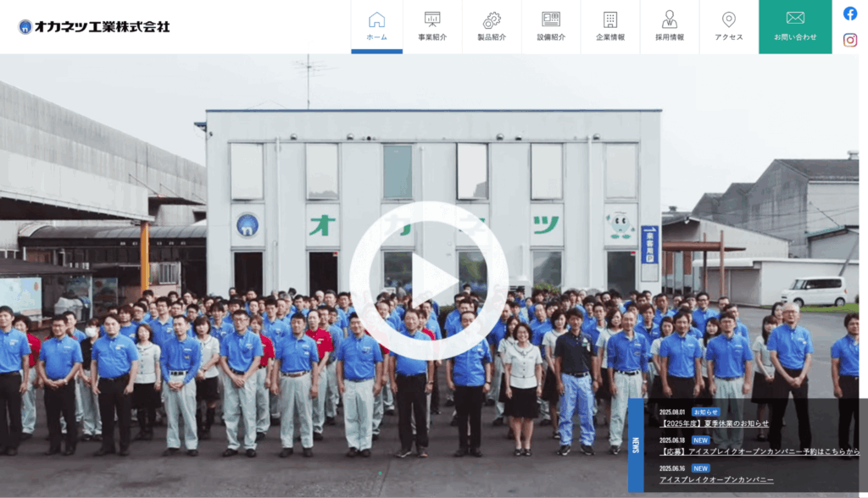Click the NEW badge beside 2025.06.18

coord(700,440)
